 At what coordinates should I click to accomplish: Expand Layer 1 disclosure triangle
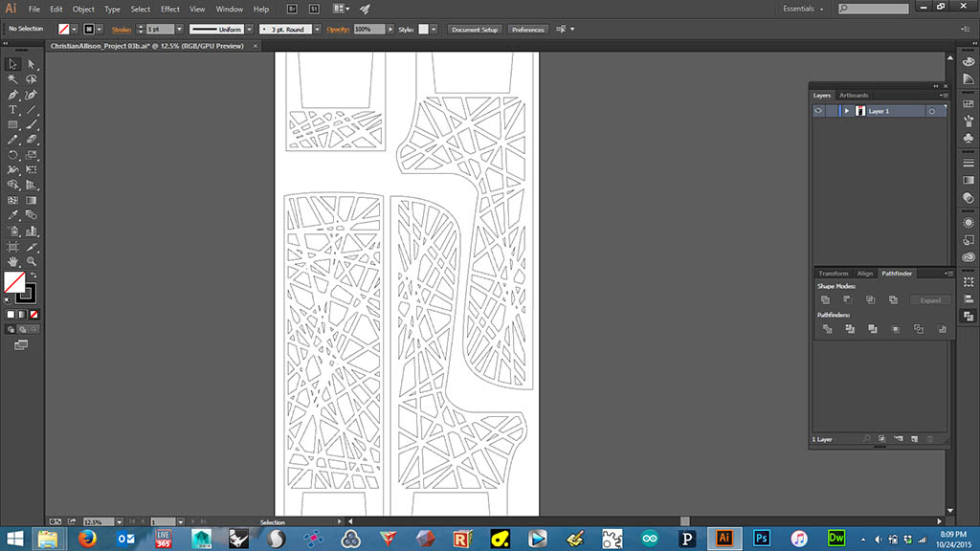click(x=846, y=111)
